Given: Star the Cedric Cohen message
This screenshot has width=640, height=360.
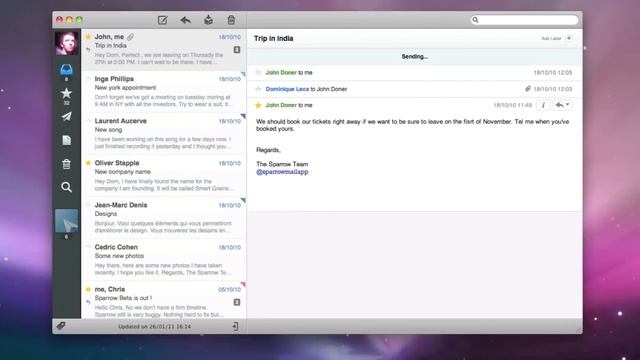Looking at the screenshot, I should pos(88,247).
